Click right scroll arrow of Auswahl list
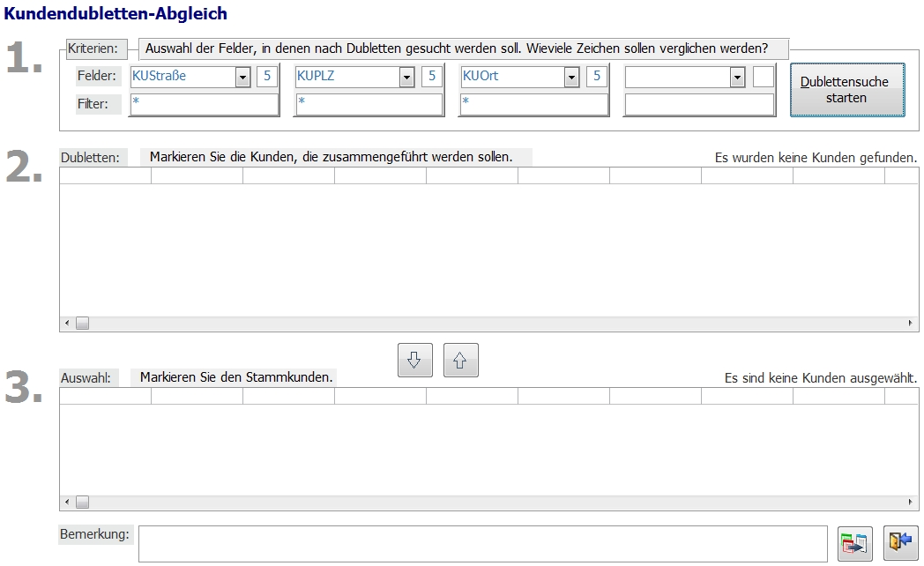 click(x=911, y=503)
